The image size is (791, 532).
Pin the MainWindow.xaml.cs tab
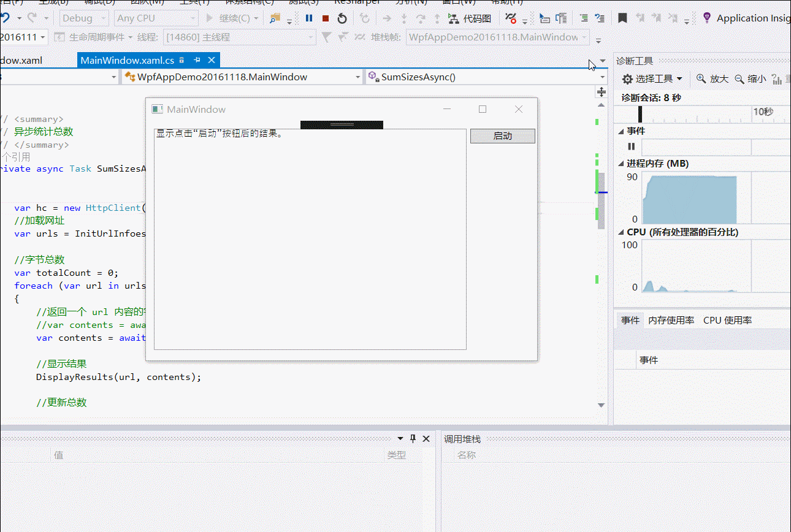click(x=197, y=60)
